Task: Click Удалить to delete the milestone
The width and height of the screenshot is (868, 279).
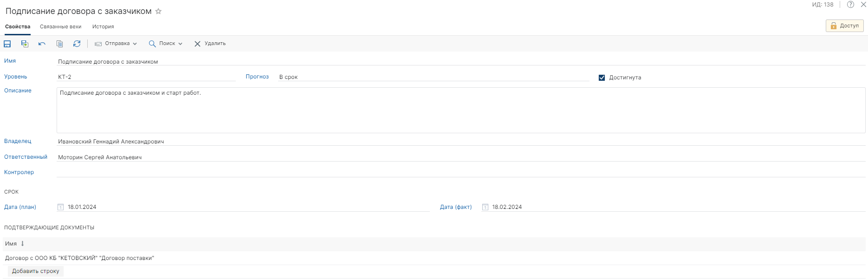Action: click(210, 44)
